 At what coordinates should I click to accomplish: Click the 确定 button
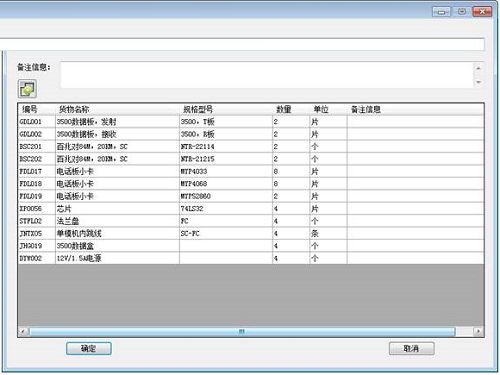89,349
